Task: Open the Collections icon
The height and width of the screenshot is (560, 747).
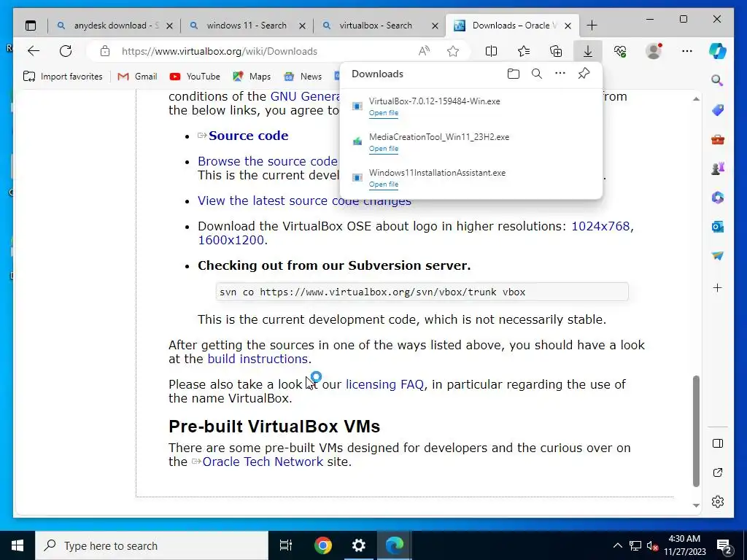Action: click(x=556, y=51)
